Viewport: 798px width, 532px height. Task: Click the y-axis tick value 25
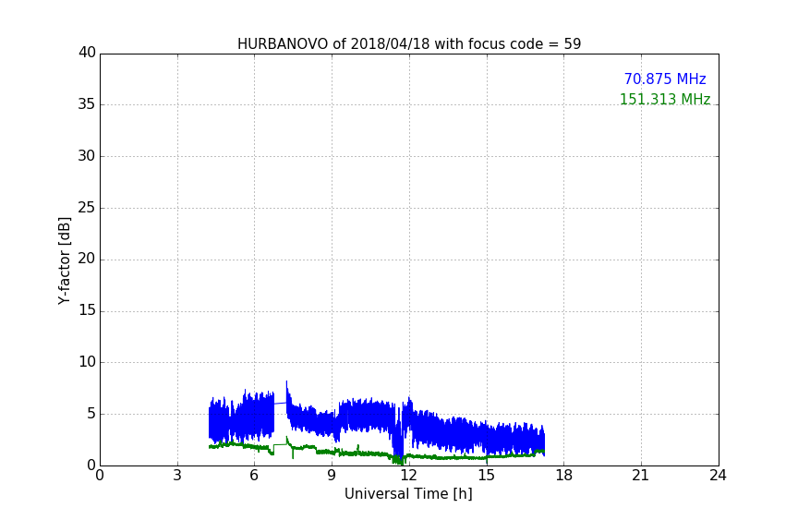pyautogui.click(x=87, y=207)
